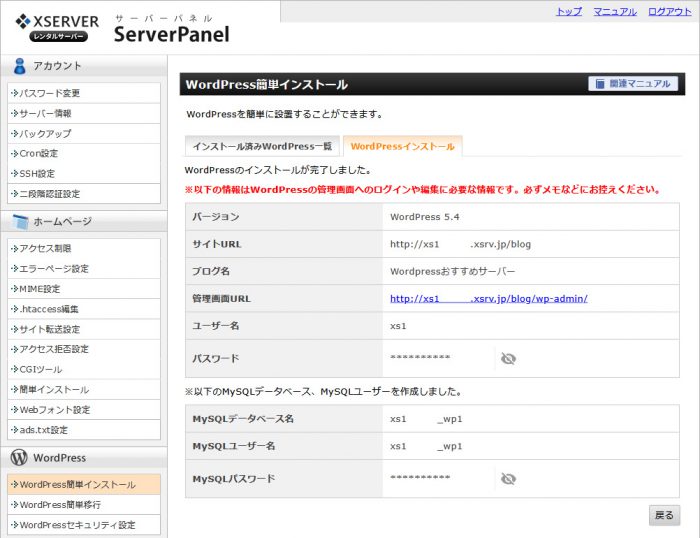Click the WordPress 5.4 version value

[425, 217]
